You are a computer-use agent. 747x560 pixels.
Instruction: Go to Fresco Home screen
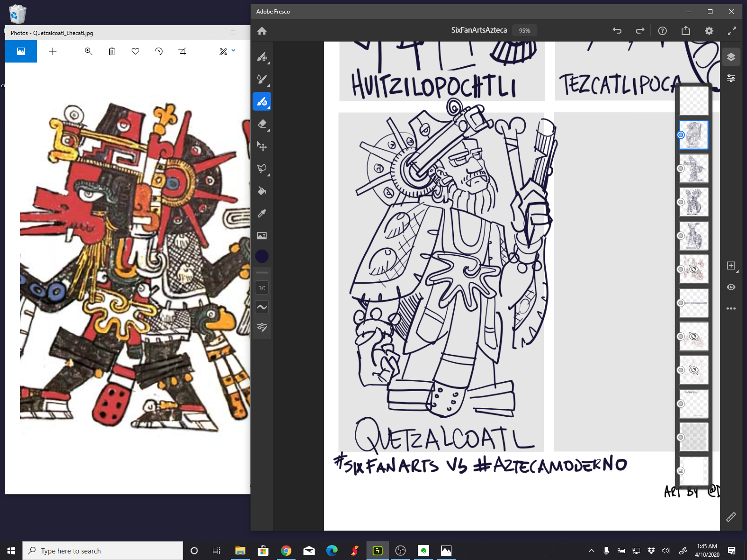[262, 31]
